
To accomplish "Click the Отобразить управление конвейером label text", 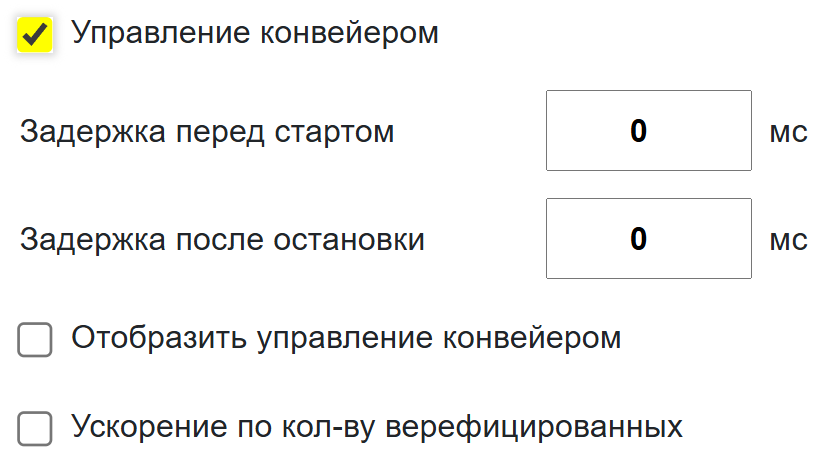I will pyautogui.click(x=346, y=338).
